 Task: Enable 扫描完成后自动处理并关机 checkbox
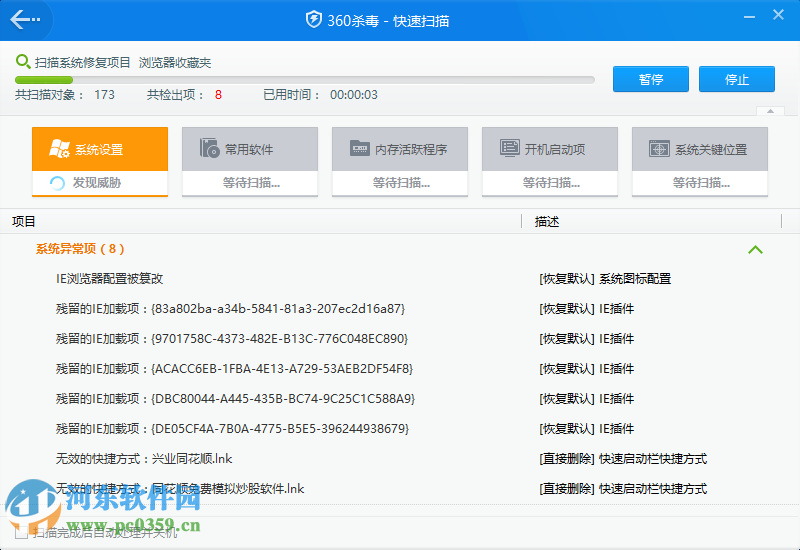click(x=21, y=533)
